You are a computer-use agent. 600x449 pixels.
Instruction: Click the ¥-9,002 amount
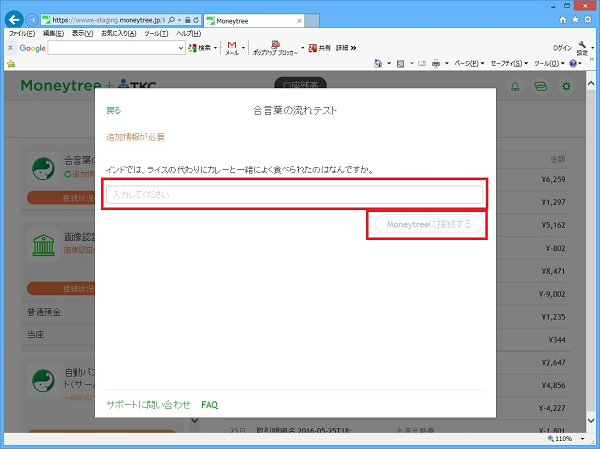click(x=552, y=294)
